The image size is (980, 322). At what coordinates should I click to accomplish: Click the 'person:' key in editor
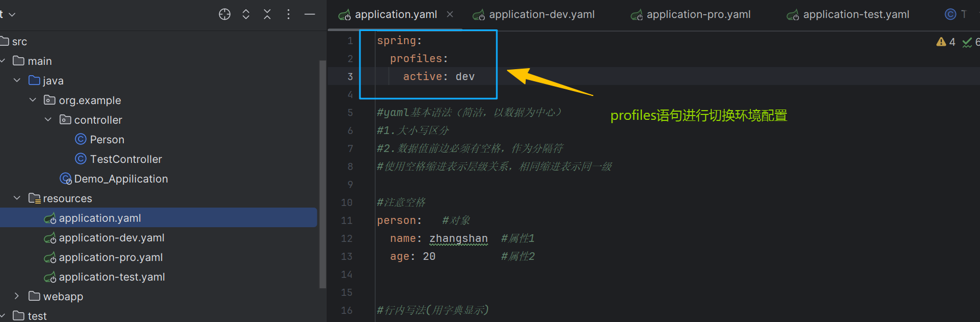(x=399, y=220)
